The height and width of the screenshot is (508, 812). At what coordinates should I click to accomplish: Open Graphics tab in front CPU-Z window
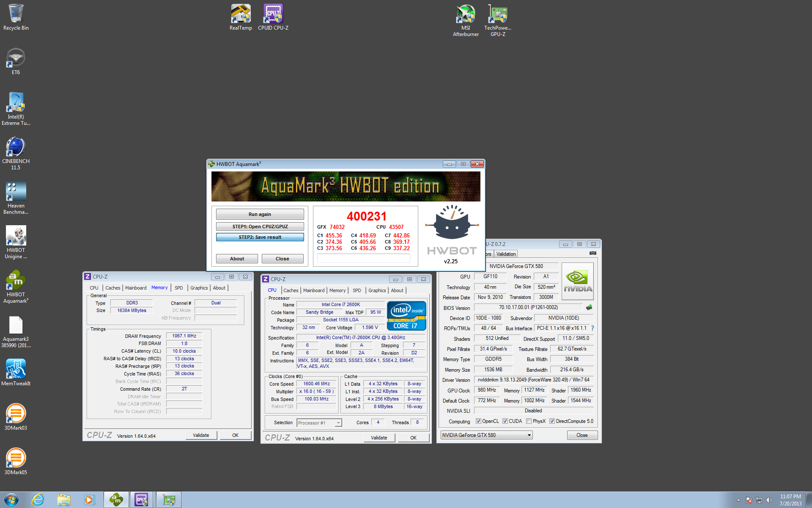377,290
